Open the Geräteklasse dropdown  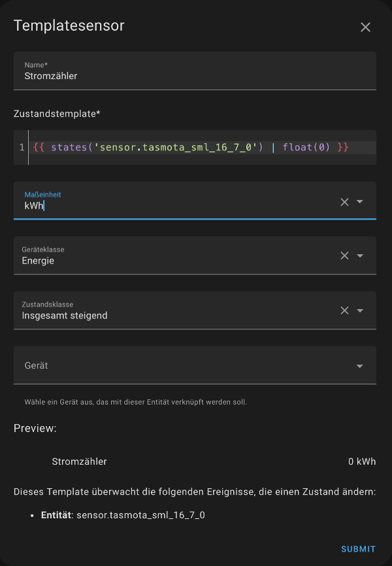point(360,256)
